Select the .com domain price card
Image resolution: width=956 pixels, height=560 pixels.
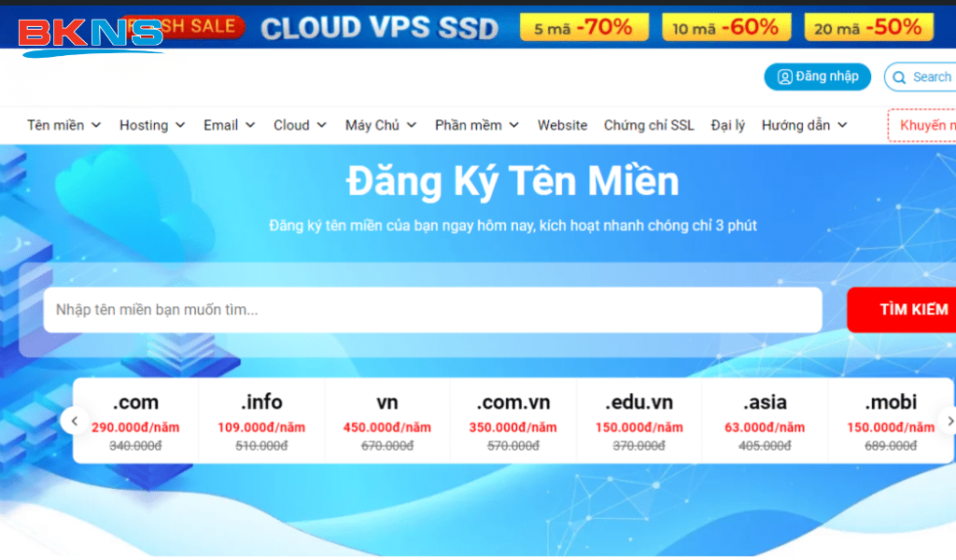point(135,421)
